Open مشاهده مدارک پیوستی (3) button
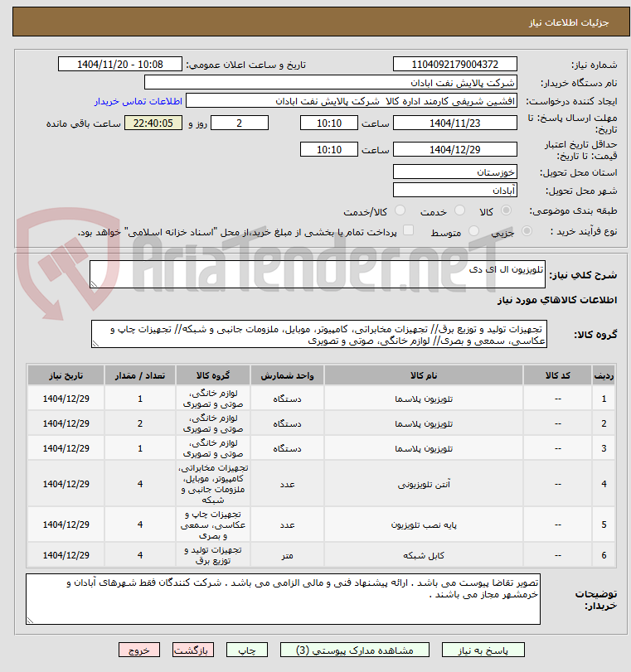This screenshot has height=672, width=631. click(355, 650)
